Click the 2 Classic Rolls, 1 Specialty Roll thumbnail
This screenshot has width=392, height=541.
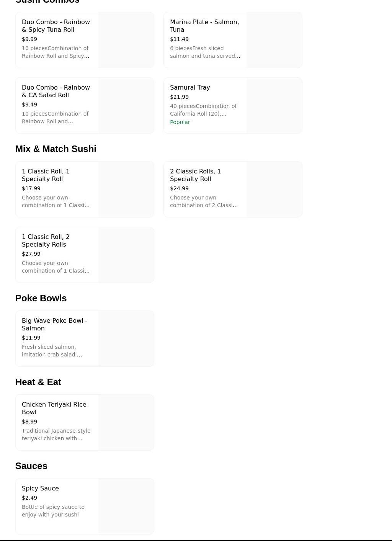[274, 190]
